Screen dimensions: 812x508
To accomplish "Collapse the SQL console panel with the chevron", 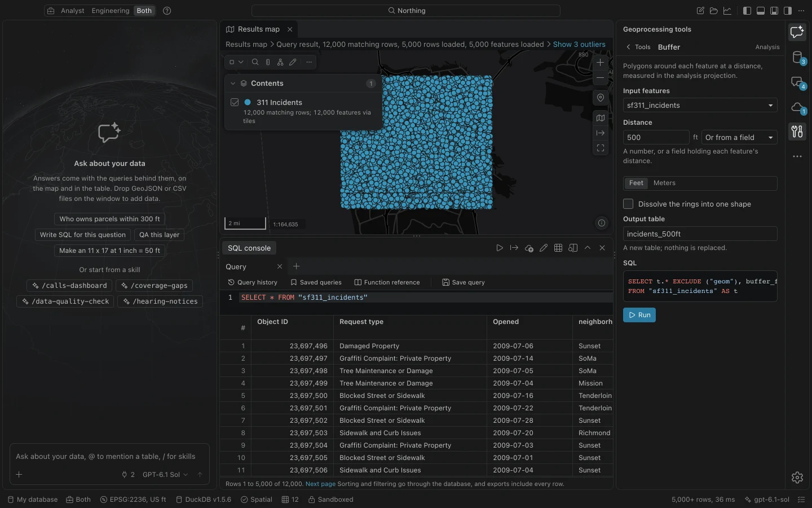I will pyautogui.click(x=588, y=248).
